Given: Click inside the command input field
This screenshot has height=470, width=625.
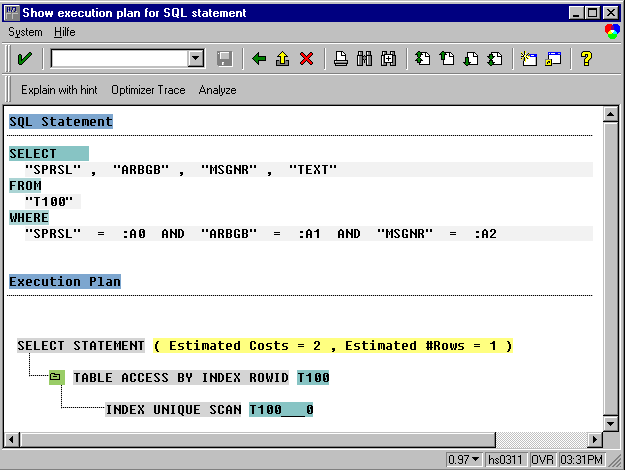Looking at the screenshot, I should pyautogui.click(x=119, y=59).
